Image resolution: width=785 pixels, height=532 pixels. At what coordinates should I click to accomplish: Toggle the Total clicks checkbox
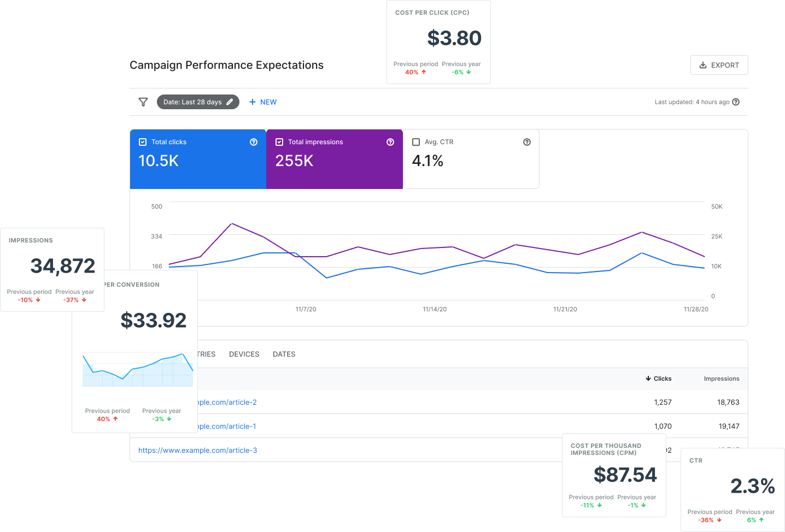(x=143, y=142)
